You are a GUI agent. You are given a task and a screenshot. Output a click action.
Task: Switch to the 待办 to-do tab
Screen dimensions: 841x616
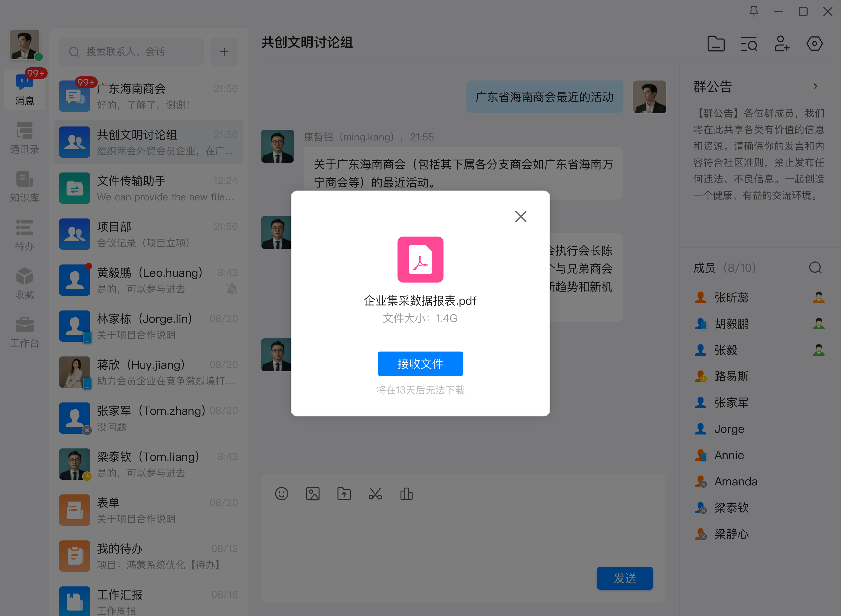[x=24, y=235]
